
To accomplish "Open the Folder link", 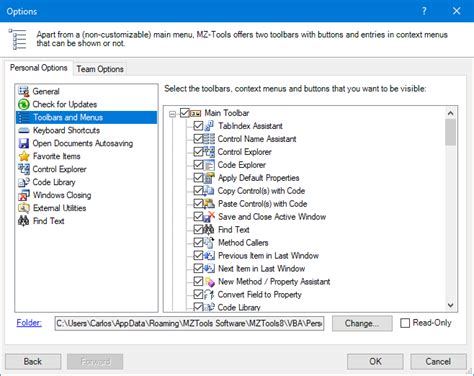I will pyautogui.click(x=29, y=323).
